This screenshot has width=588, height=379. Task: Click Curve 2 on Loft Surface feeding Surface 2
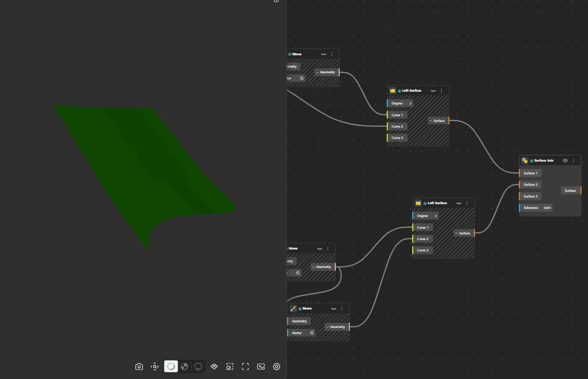tap(422, 239)
